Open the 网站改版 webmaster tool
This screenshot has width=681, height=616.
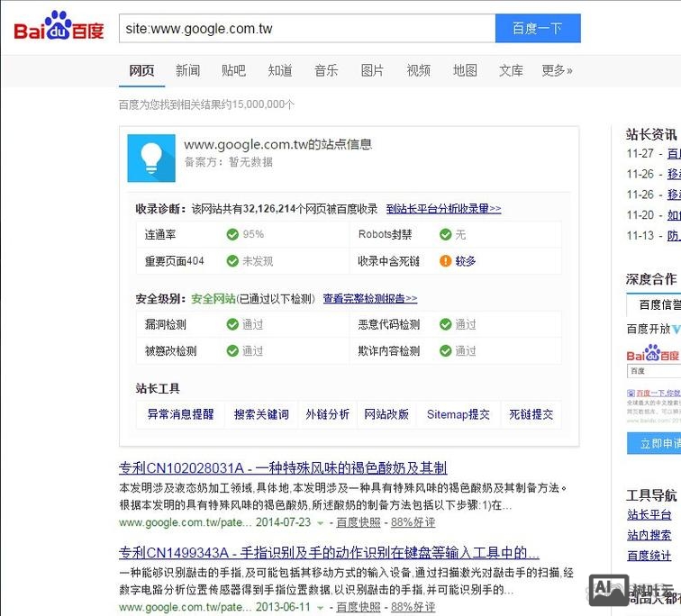tap(386, 414)
